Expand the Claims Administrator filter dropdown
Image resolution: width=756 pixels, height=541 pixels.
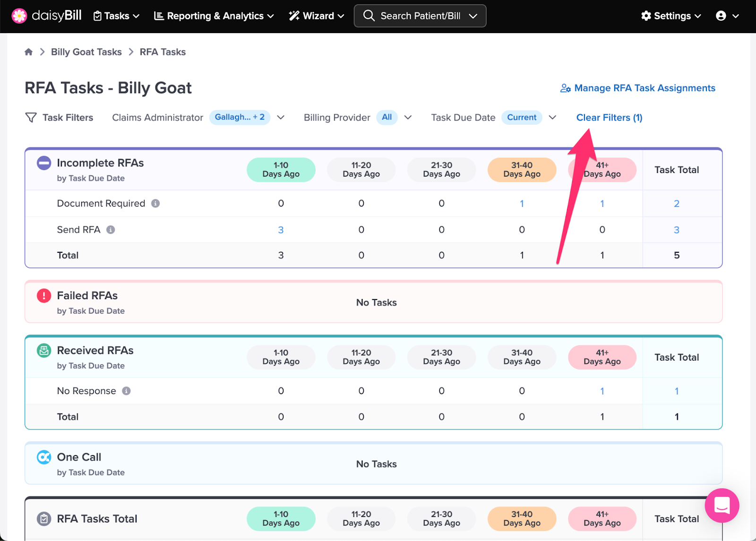point(281,118)
